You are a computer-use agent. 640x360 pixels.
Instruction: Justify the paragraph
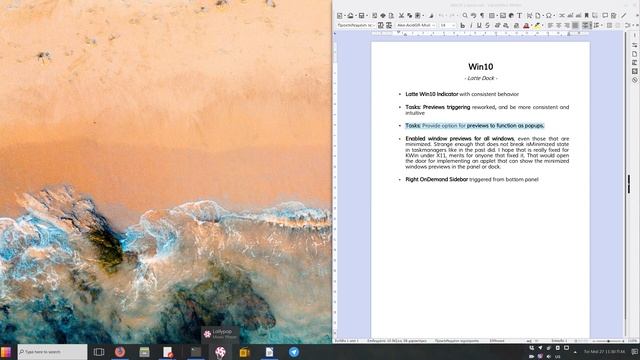pos(575,25)
